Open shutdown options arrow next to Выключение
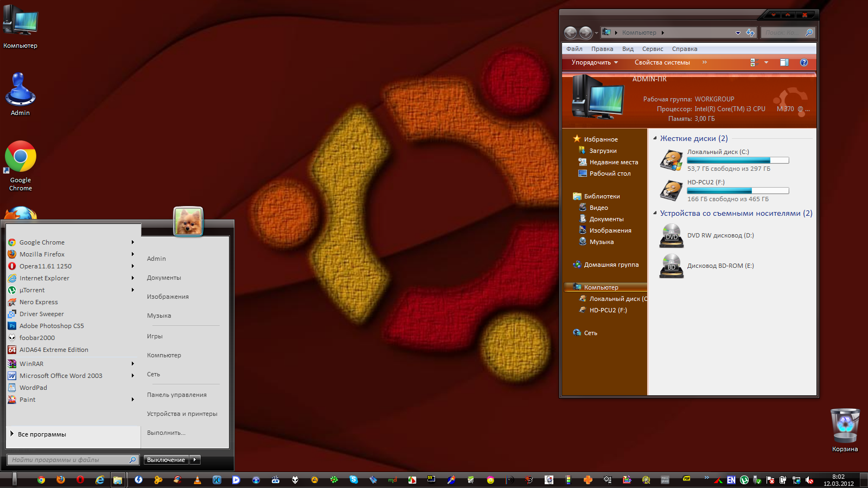This screenshot has width=868, height=488. [x=195, y=460]
